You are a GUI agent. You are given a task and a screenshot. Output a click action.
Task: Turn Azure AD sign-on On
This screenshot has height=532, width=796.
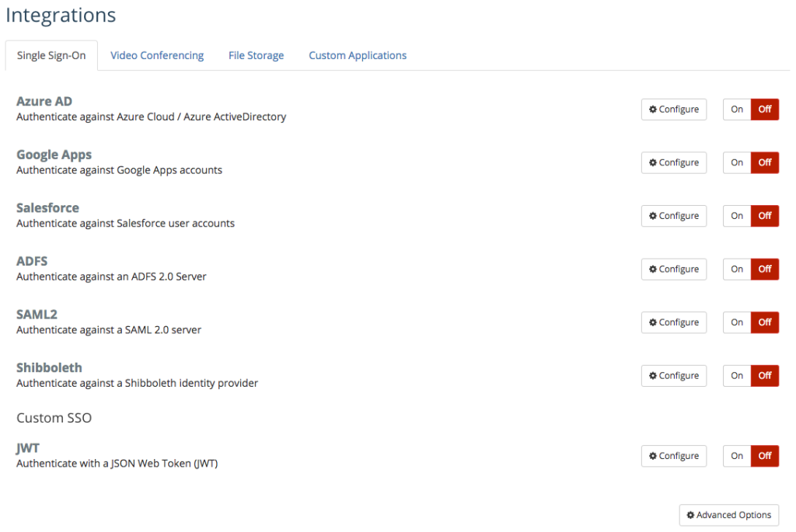pos(737,110)
